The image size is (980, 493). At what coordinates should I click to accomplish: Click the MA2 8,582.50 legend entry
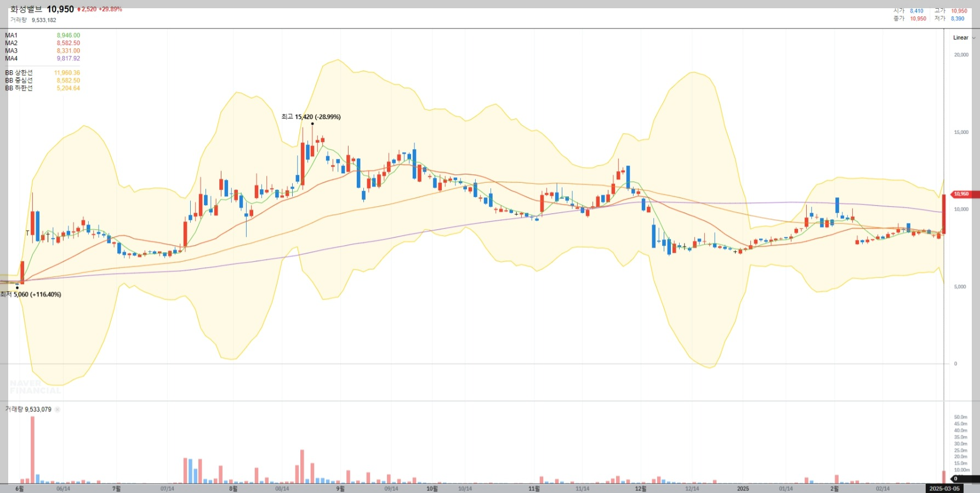(x=42, y=43)
